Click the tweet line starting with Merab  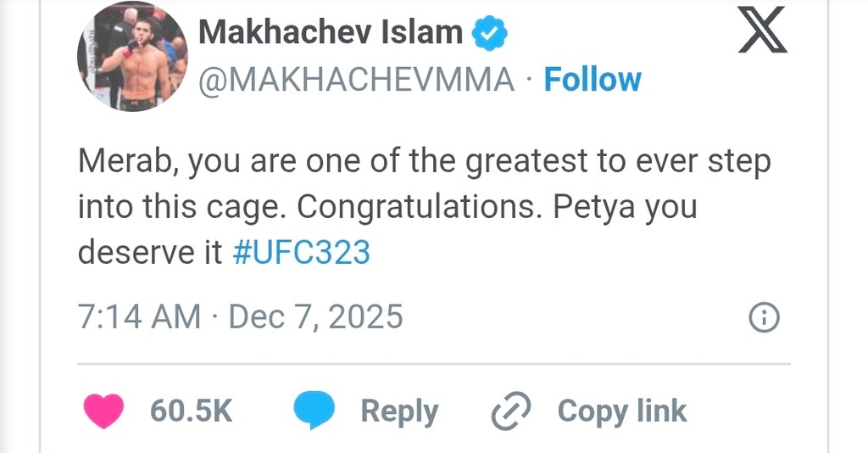(x=424, y=161)
